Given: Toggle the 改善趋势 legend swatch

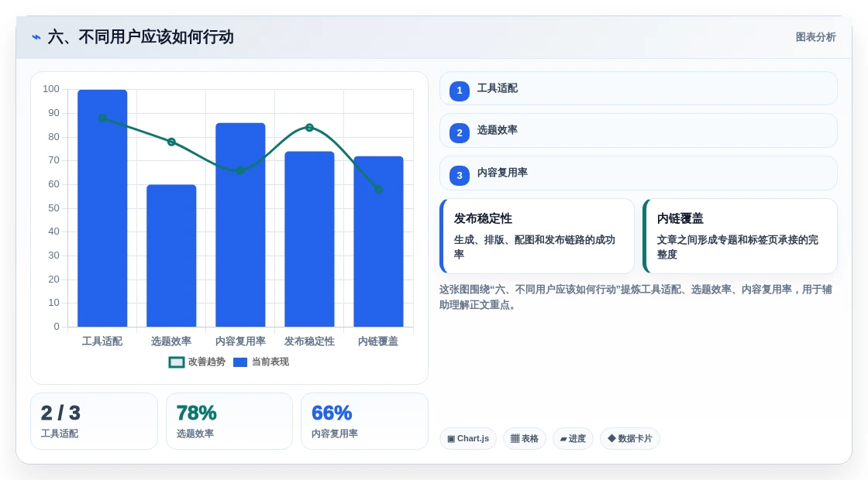Looking at the screenshot, I should coord(177,362).
